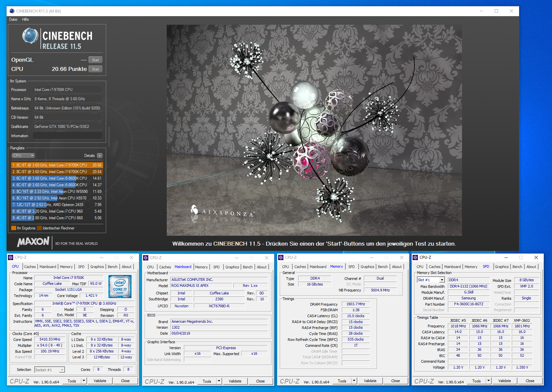Open Tools dropdown arrow in CPU tab window
This screenshot has height=392, width=552.
pos(84,381)
